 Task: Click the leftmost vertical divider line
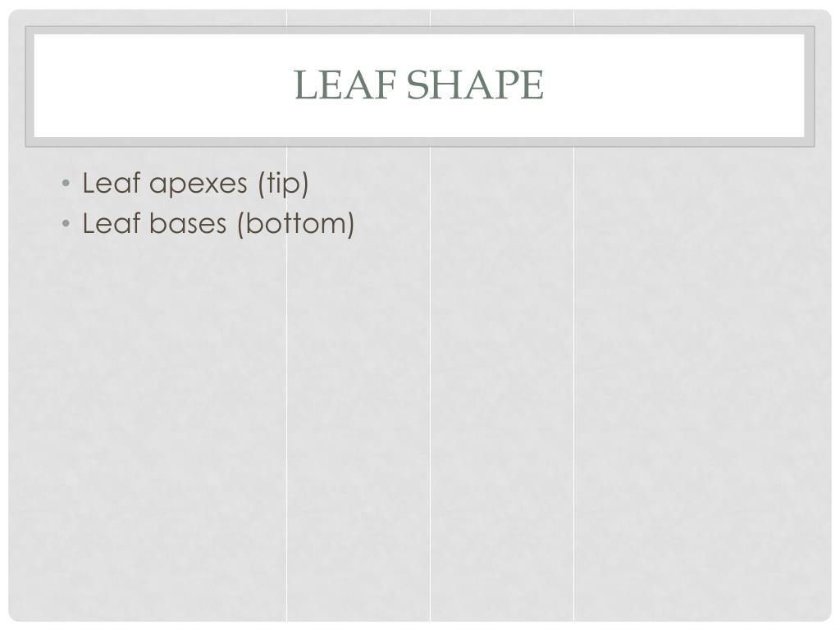(x=286, y=375)
